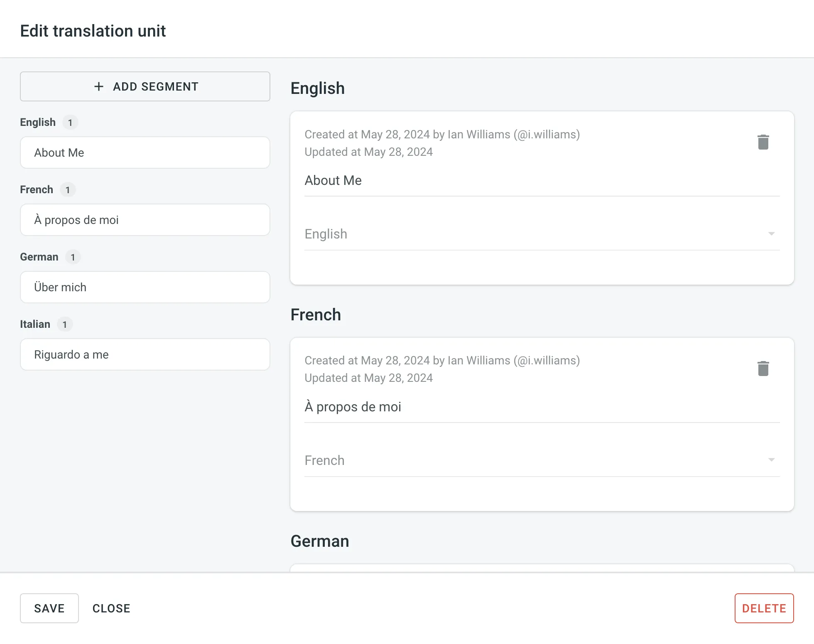
Task: Edit the 'About Me' text field in English card
Action: click(x=542, y=181)
